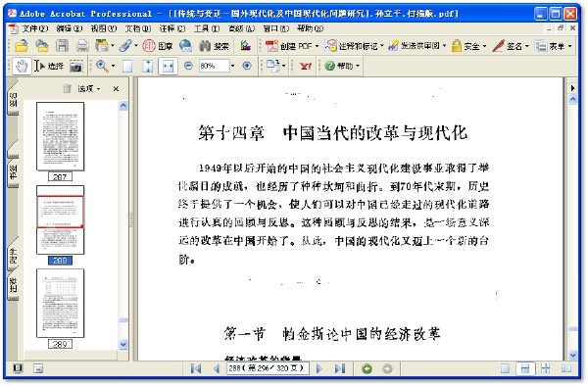
Task: Click the thumbnail panel scrollbar thumb
Action: click(123, 320)
